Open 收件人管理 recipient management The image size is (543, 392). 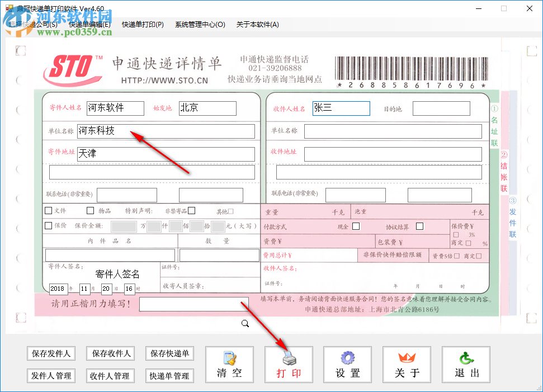coord(110,376)
